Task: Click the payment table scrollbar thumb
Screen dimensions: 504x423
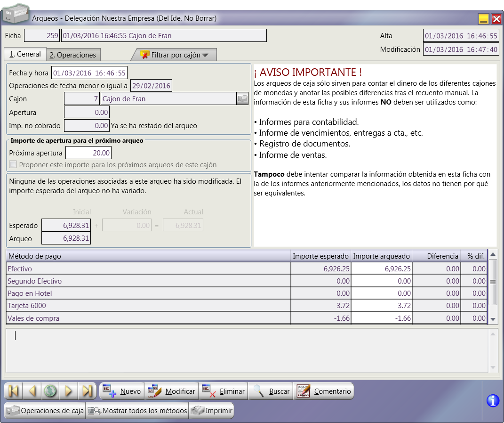Action: coord(493,282)
